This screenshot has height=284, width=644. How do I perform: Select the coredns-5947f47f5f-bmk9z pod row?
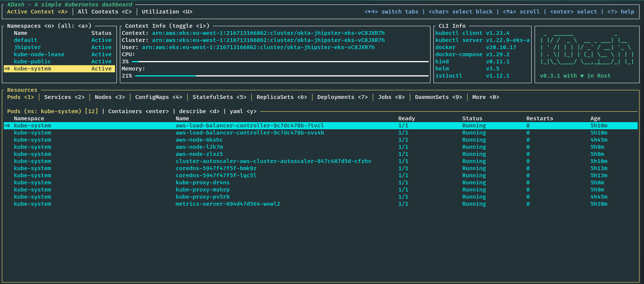pos(216,168)
